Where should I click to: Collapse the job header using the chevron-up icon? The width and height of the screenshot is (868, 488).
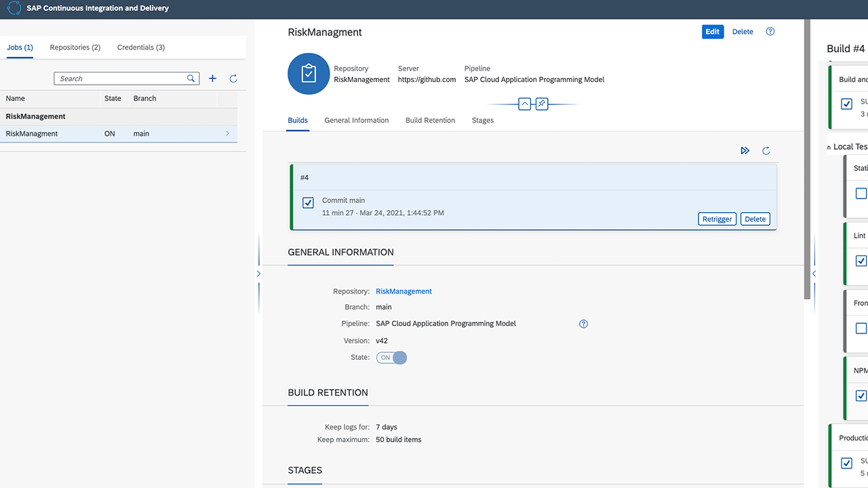524,104
